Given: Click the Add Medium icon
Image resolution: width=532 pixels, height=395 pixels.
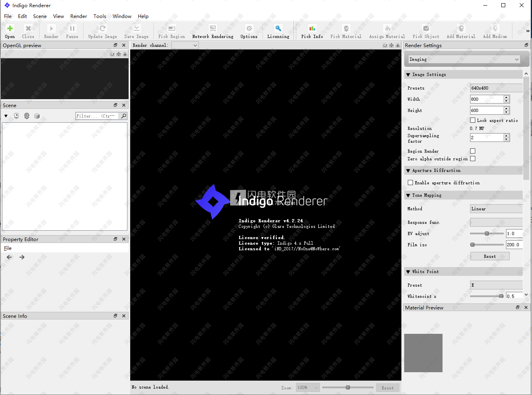Looking at the screenshot, I should pyautogui.click(x=495, y=31).
